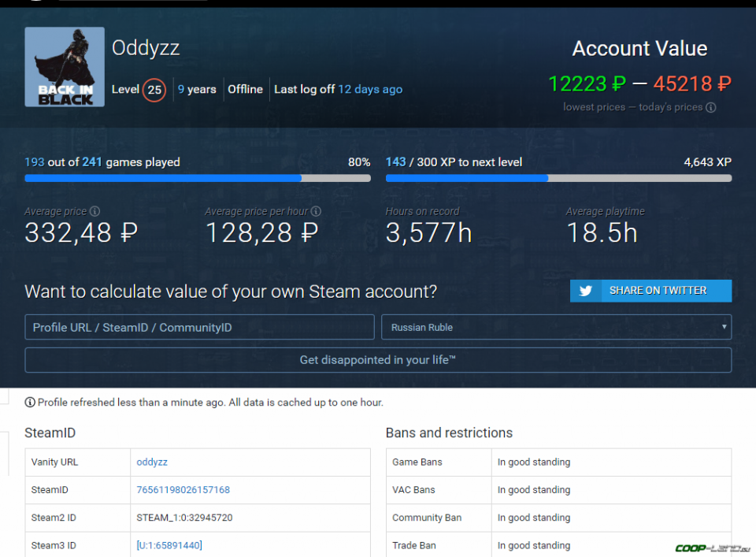
Task: Click the XP to next level progress bar
Action: pyautogui.click(x=558, y=178)
